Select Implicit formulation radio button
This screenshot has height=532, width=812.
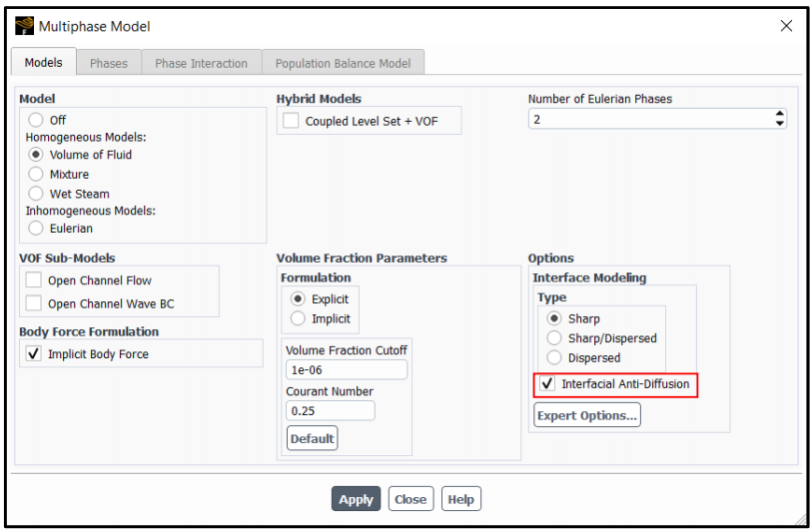pos(298,318)
